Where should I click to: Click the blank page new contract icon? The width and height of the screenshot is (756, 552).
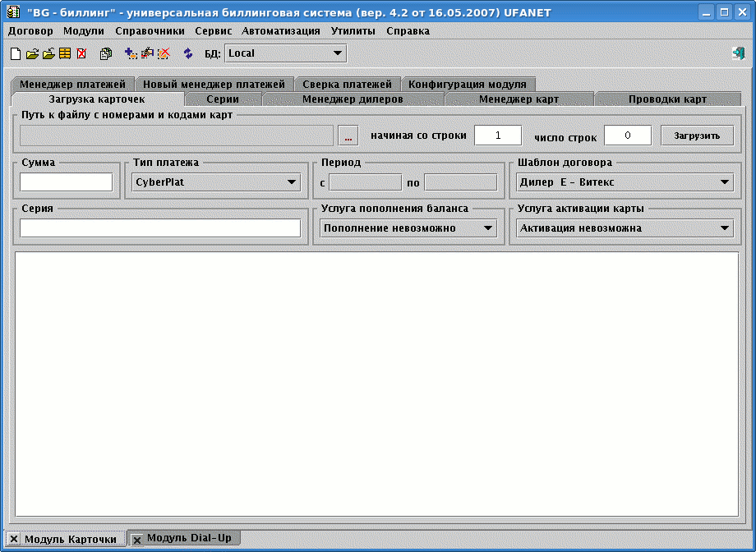pos(15,53)
